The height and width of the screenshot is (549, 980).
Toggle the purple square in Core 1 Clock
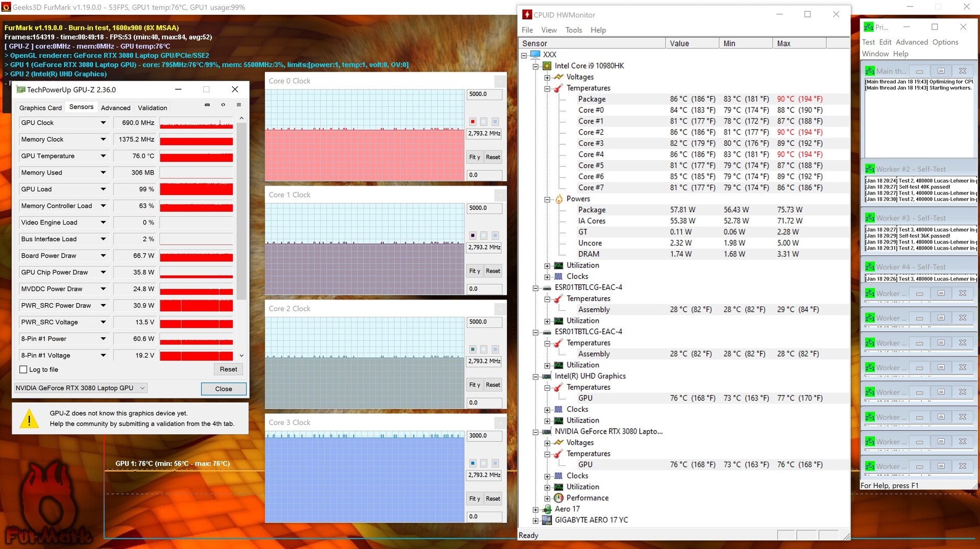coord(473,235)
